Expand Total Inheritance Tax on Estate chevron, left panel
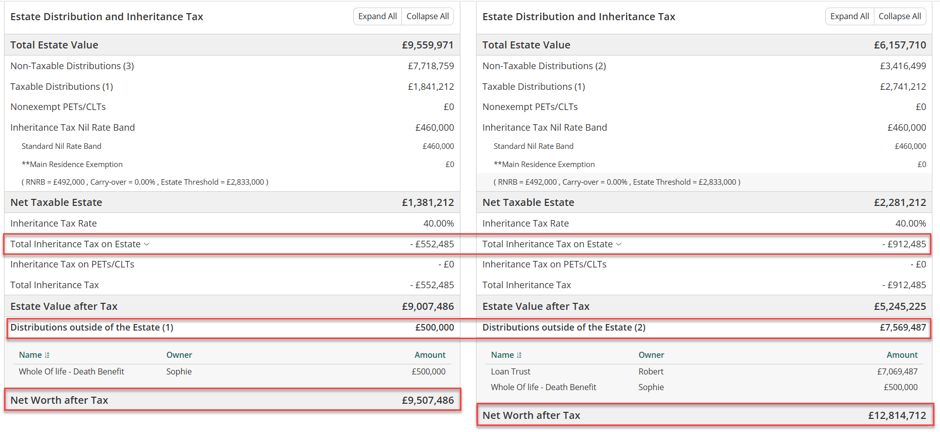This screenshot has width=940, height=432. tap(147, 244)
